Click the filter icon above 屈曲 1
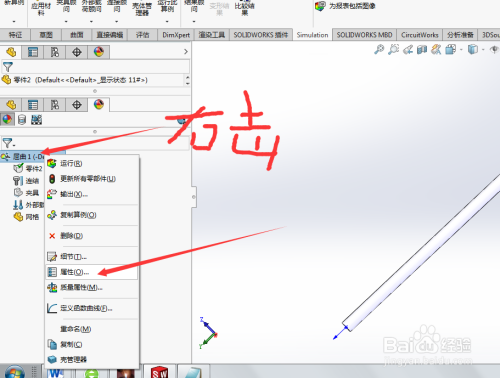500x378 pixels. (x=7, y=143)
